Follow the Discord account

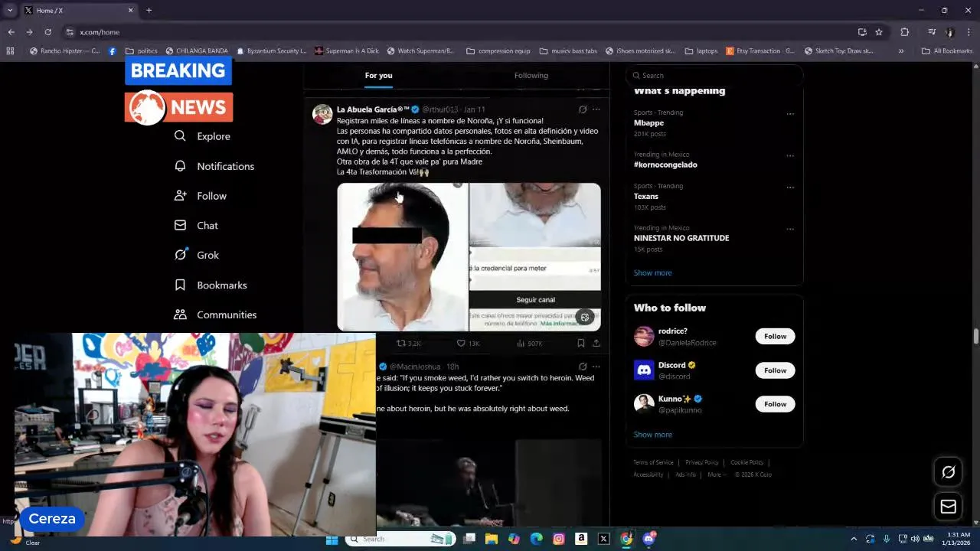click(x=775, y=370)
